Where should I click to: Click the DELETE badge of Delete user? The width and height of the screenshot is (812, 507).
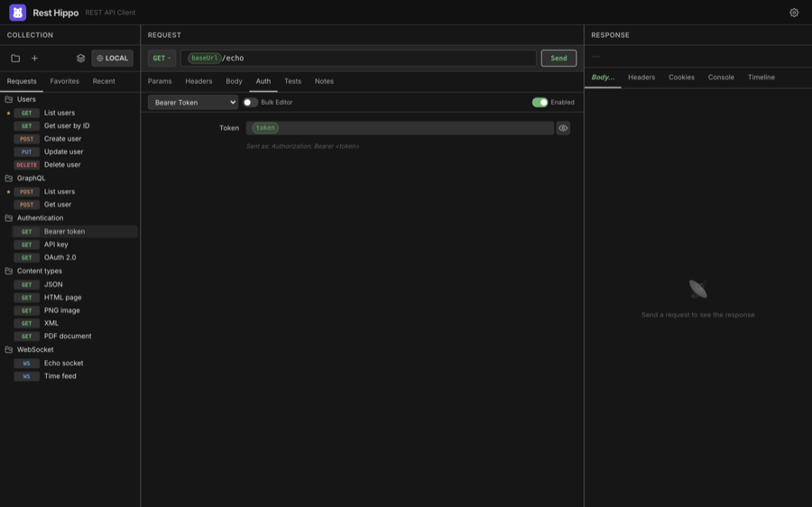click(x=26, y=165)
